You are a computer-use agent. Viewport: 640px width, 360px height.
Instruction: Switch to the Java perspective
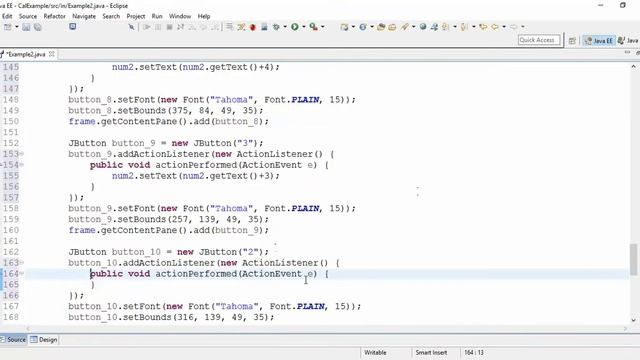point(628,40)
